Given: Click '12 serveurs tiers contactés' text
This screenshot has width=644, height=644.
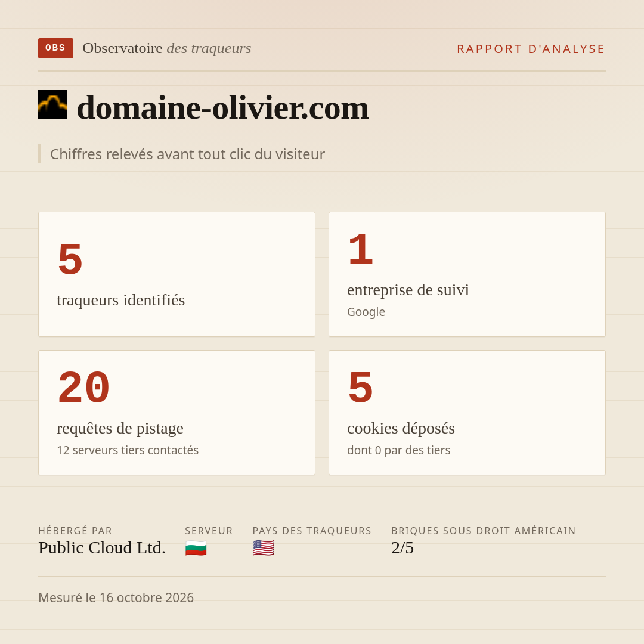Looking at the screenshot, I should point(128,450).
